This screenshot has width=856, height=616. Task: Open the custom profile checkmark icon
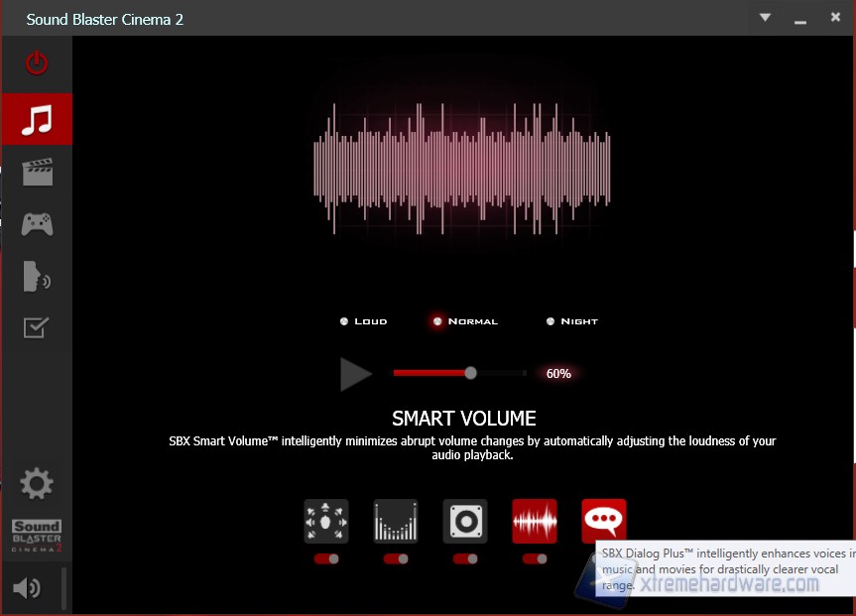pos(37,327)
